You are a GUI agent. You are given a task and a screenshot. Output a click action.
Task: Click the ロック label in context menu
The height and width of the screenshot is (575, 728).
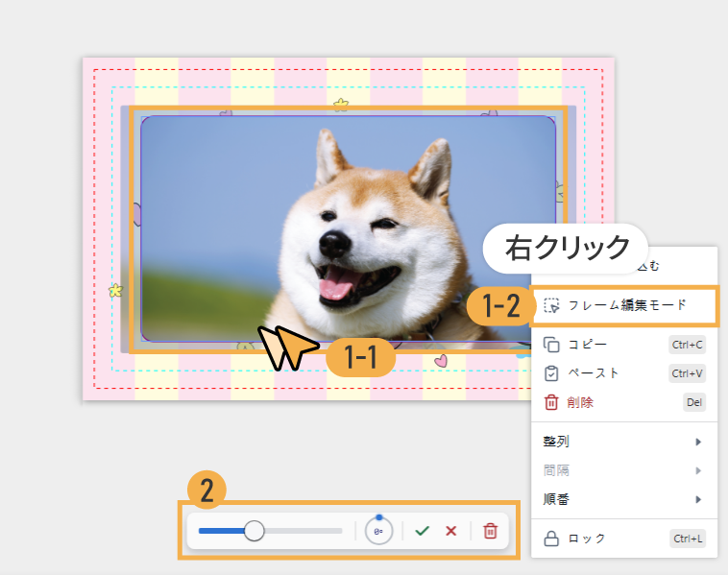pyautogui.click(x=587, y=539)
